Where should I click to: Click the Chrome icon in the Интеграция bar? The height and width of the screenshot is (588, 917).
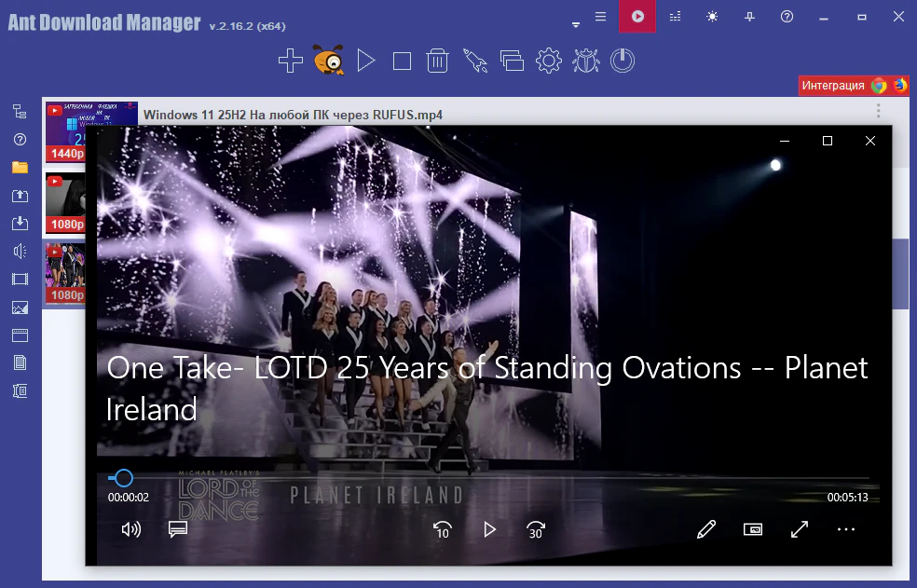879,86
